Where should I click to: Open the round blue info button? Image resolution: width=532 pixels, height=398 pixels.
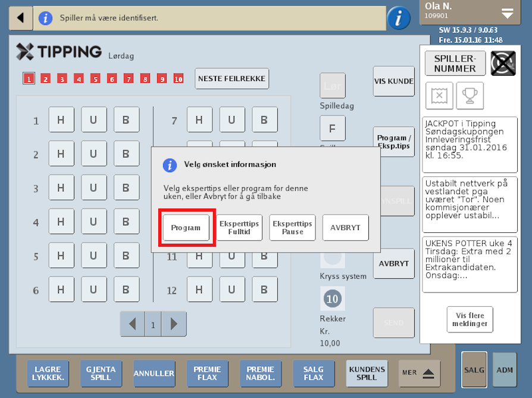(x=398, y=18)
